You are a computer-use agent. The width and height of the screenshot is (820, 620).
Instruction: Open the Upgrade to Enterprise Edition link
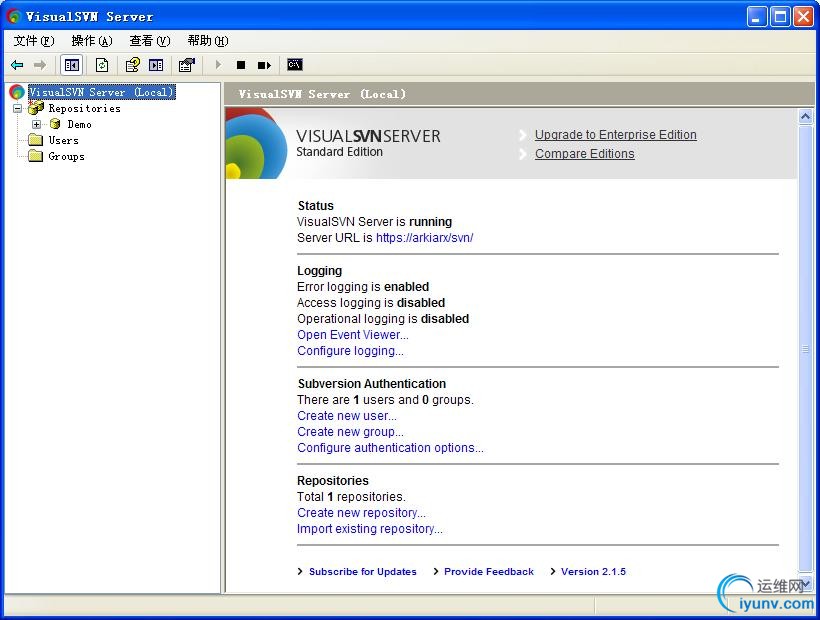tap(615, 135)
